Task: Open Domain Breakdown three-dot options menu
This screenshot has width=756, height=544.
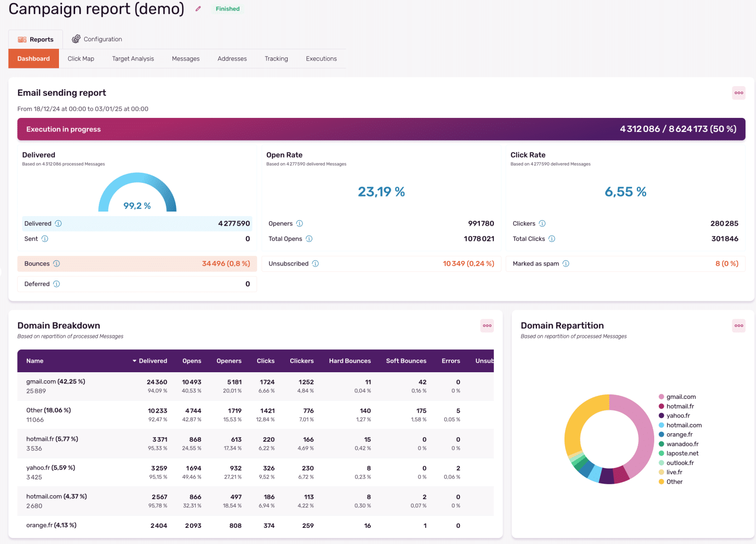Action: (487, 326)
